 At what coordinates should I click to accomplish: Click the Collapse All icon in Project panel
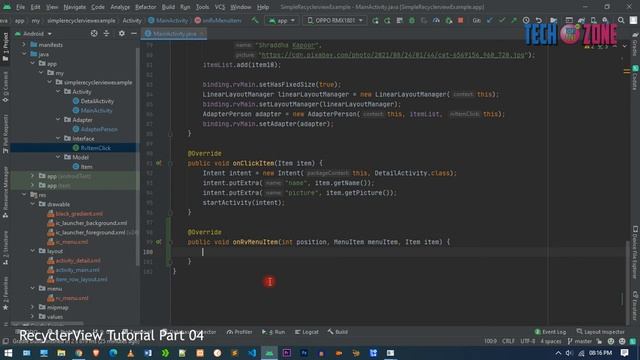[107, 33]
